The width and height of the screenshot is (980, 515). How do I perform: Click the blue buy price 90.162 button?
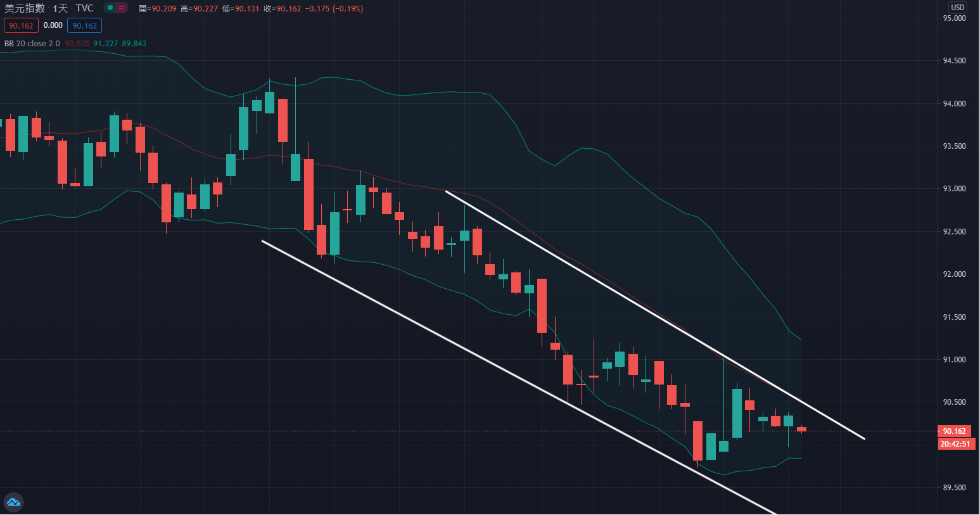(x=84, y=25)
